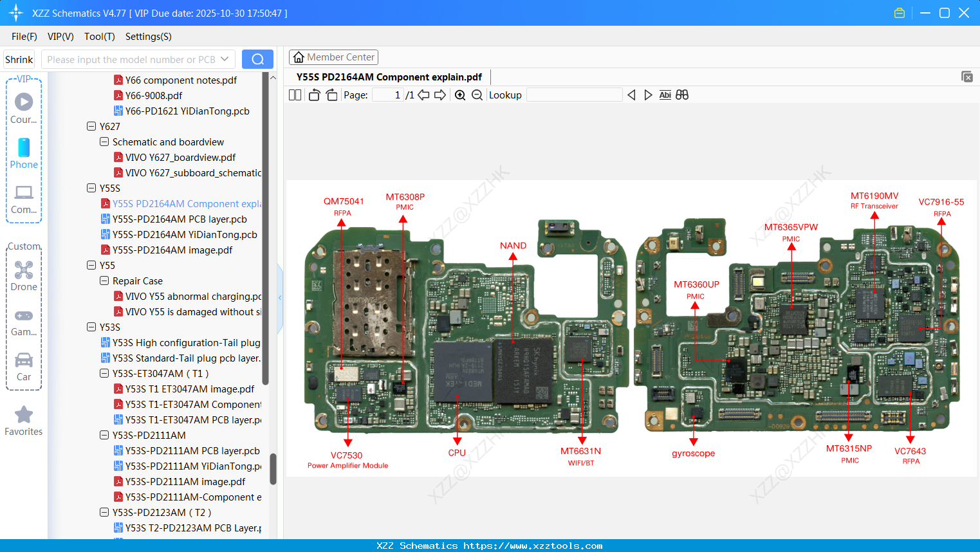Activate the Game sidebar icon
Viewport: 980px width, 552px height.
point(23,315)
